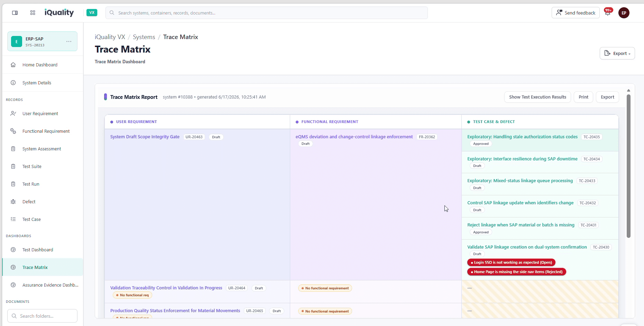The image size is (644, 326).
Task: Focus the global search field
Action: click(267, 13)
